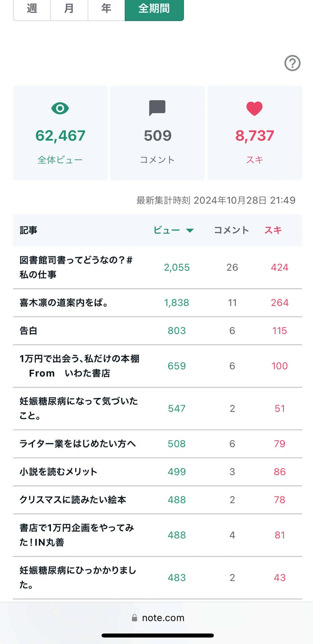Tap the comment bubble icon
The width and height of the screenshot is (313, 644).
coord(157,108)
